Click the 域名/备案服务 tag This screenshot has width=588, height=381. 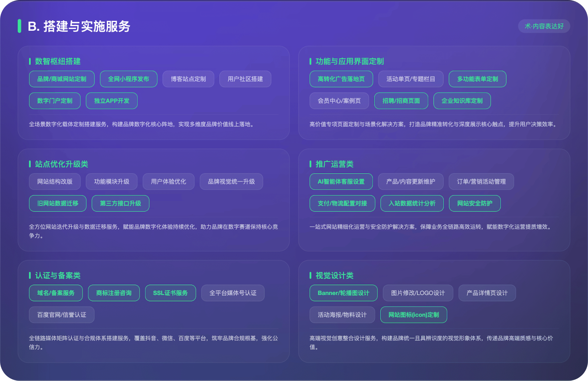click(56, 293)
